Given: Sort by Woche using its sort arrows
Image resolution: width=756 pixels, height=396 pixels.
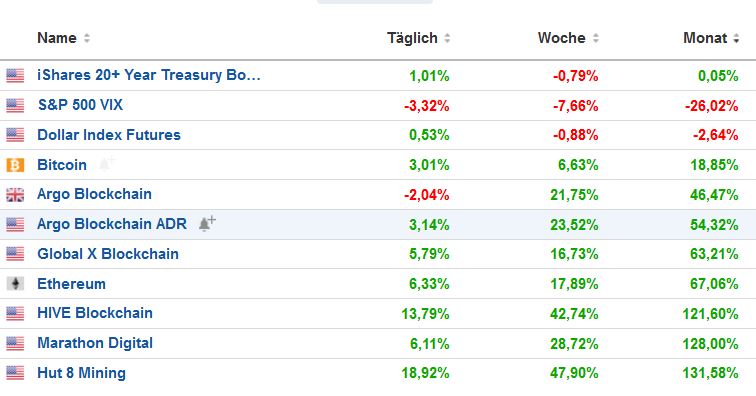Looking at the screenshot, I should [596, 38].
